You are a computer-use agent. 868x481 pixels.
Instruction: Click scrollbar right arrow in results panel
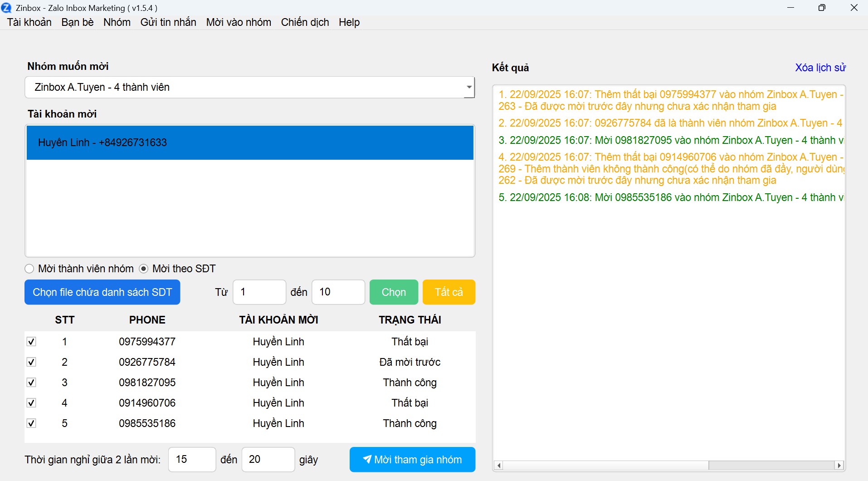(x=839, y=465)
